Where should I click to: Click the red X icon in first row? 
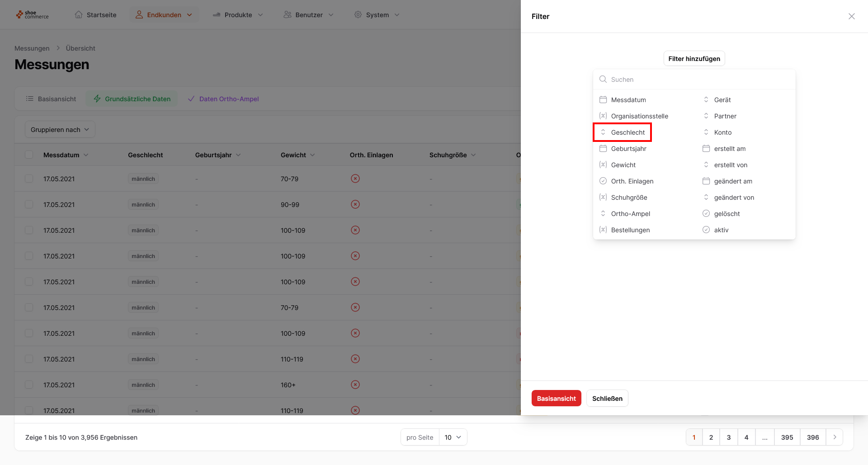coord(355,179)
